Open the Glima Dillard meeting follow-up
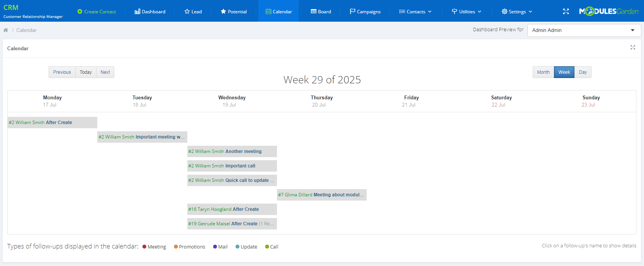 (x=321, y=195)
